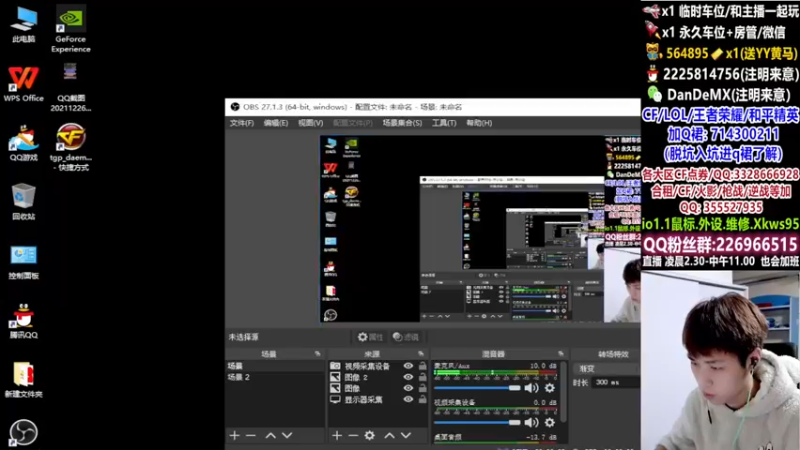Adjust the 视频采集设备 volume slider
The image size is (800, 450).
point(477,422)
